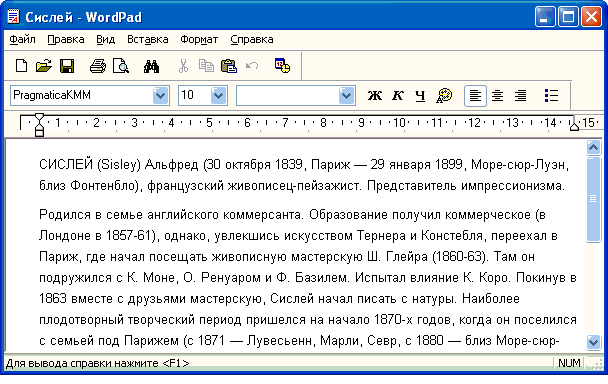Click the left indent marker on ruler
This screenshot has width=608, height=384.
click(39, 125)
